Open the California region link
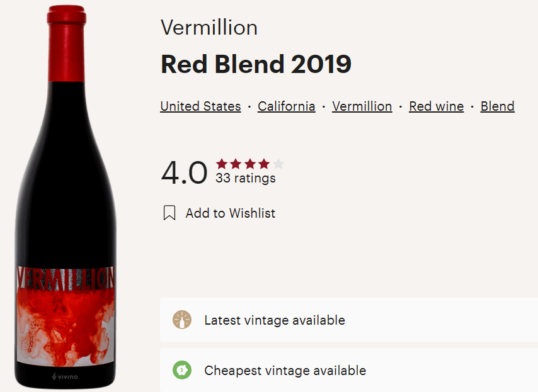 coord(286,106)
